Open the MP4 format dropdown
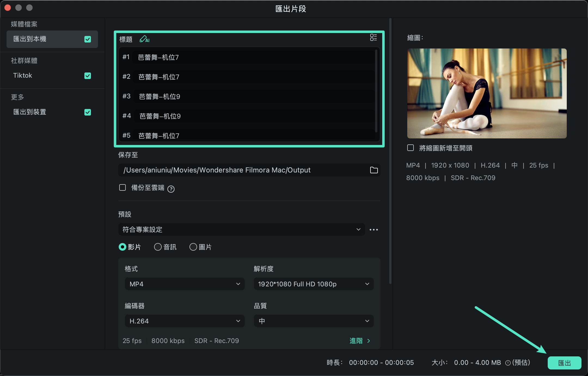588x376 pixels. [x=185, y=284]
